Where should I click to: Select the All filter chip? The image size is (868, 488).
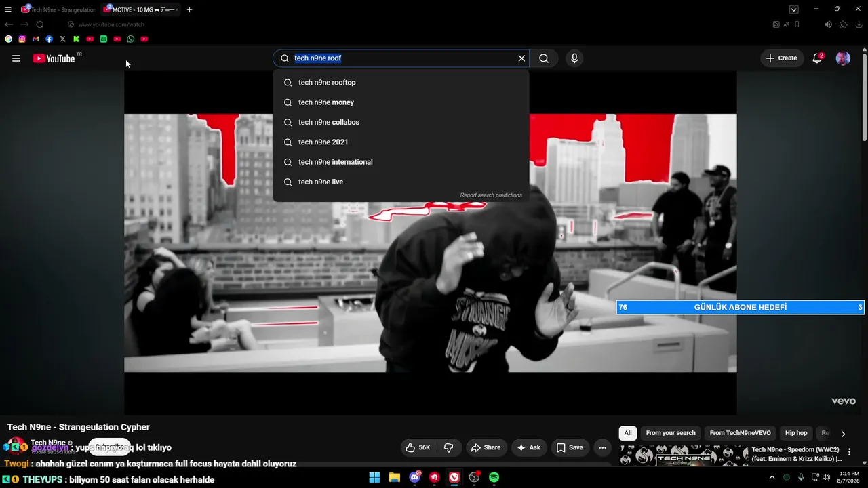click(628, 433)
